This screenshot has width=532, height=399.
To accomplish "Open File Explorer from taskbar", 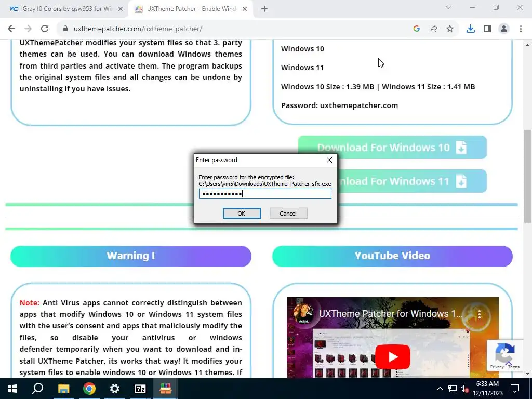I will [x=63, y=389].
